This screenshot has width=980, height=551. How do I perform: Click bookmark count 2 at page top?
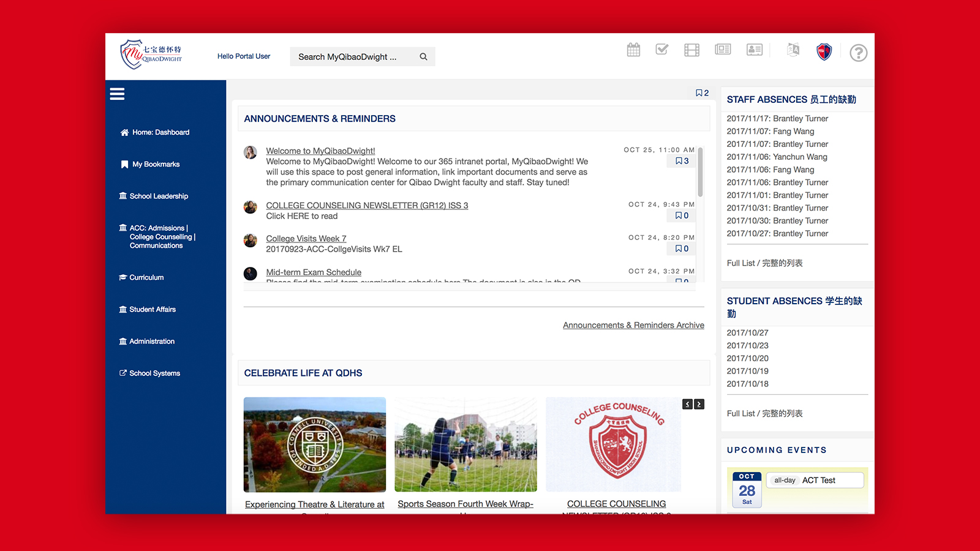tap(702, 93)
